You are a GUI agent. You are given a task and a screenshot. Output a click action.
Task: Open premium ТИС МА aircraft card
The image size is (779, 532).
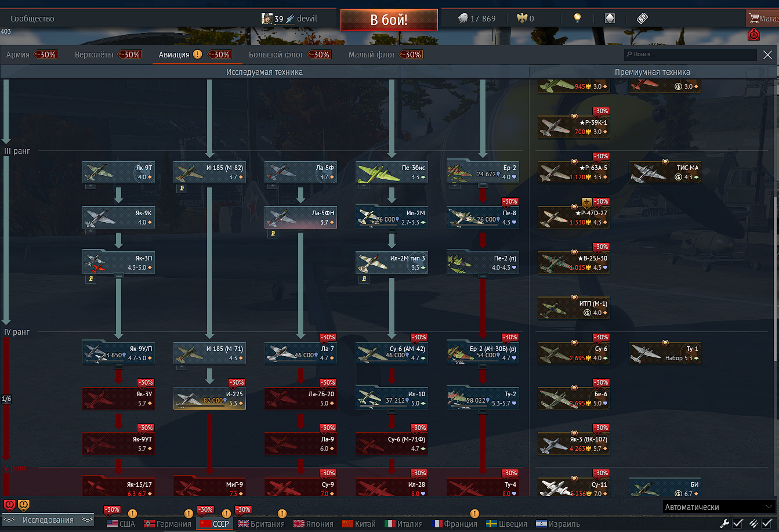click(665, 172)
